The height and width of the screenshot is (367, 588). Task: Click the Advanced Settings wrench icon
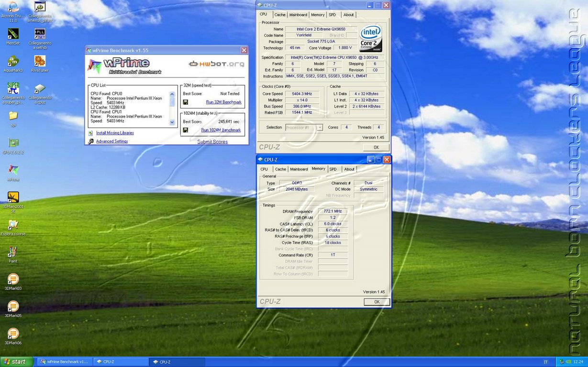click(x=91, y=141)
